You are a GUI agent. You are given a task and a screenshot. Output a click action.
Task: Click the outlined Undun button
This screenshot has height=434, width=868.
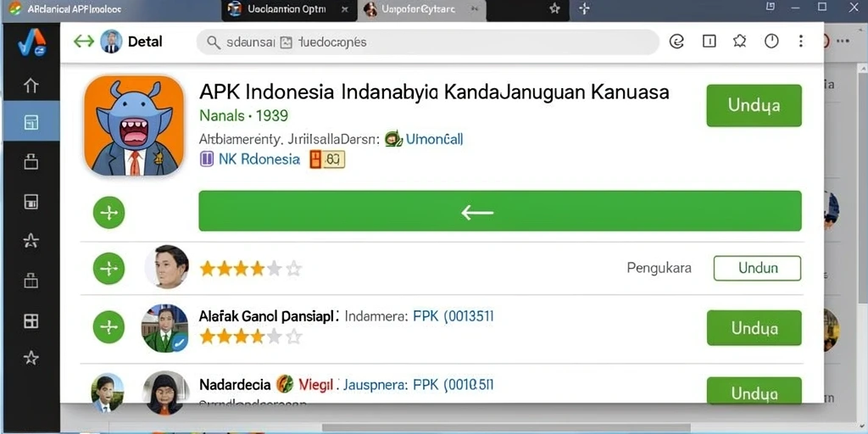pos(757,268)
